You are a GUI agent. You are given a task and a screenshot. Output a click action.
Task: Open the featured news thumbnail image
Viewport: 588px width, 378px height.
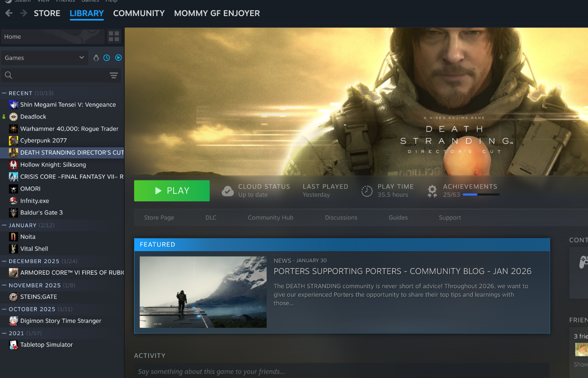[x=203, y=292]
